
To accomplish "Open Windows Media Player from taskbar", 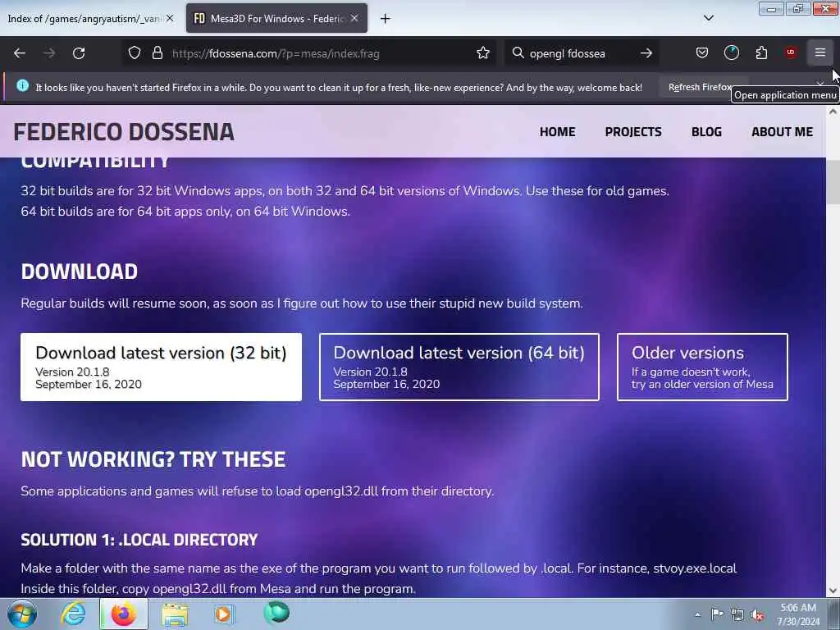I will [x=223, y=614].
